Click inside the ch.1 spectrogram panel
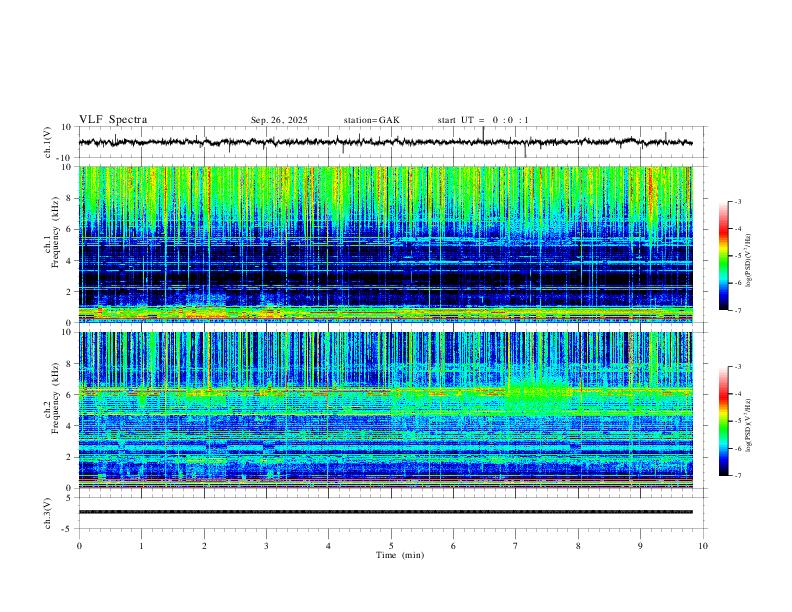Image resolution: width=792 pixels, height=612 pixels. [385, 244]
